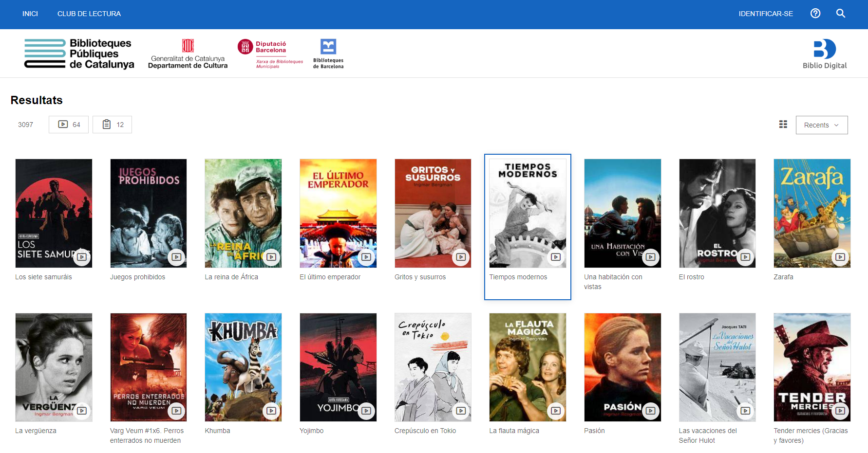Play icon on La reina de África cover
The image size is (868, 453).
(272, 257)
